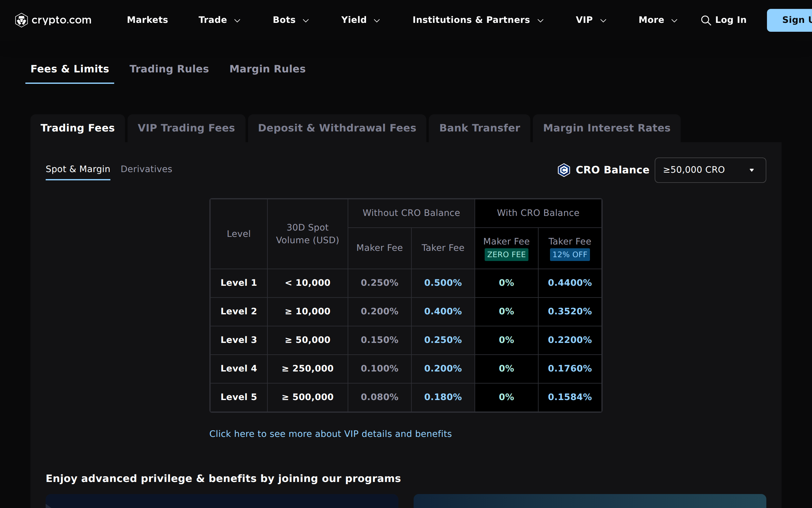Select the Spot & Margin sub-tab
Screen dimensions: 812x508
point(78,169)
